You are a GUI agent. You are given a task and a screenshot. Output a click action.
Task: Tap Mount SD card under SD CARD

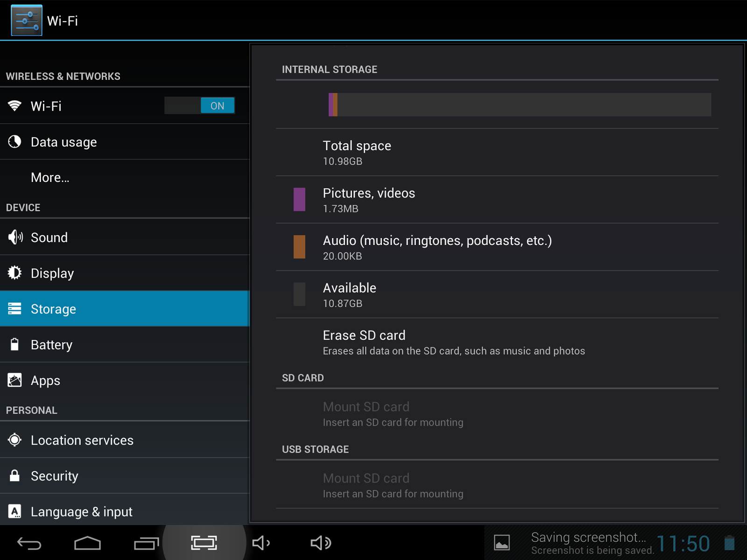(x=497, y=414)
